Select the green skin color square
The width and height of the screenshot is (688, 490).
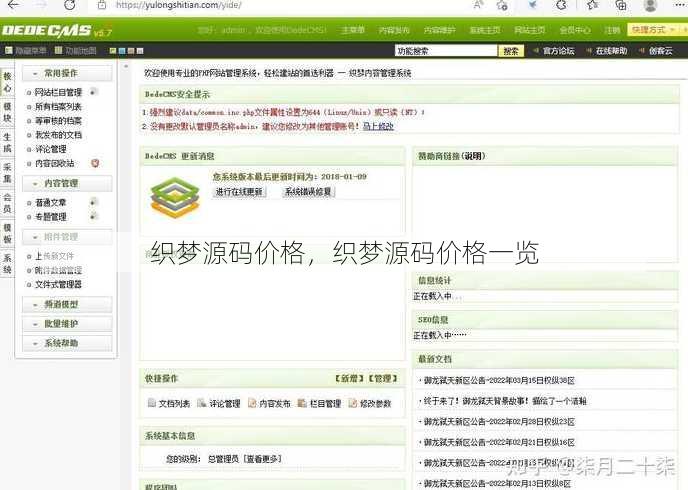[x=113, y=51]
